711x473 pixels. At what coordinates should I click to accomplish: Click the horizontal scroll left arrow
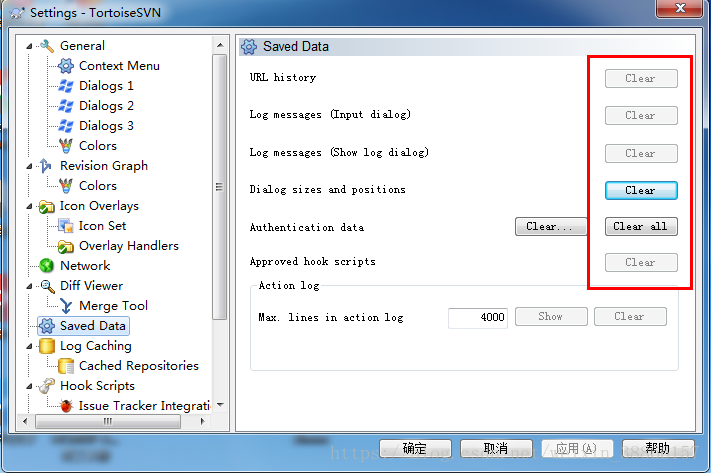point(25,421)
